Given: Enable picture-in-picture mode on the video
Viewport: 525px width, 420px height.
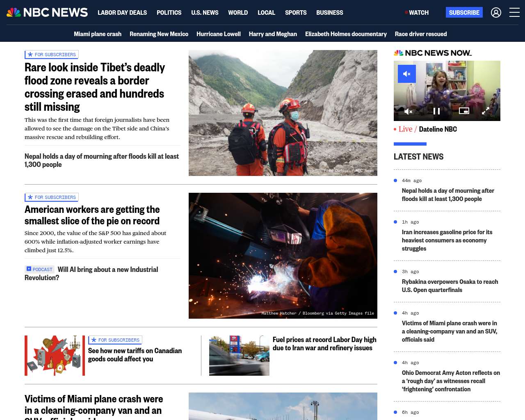Looking at the screenshot, I should [464, 111].
